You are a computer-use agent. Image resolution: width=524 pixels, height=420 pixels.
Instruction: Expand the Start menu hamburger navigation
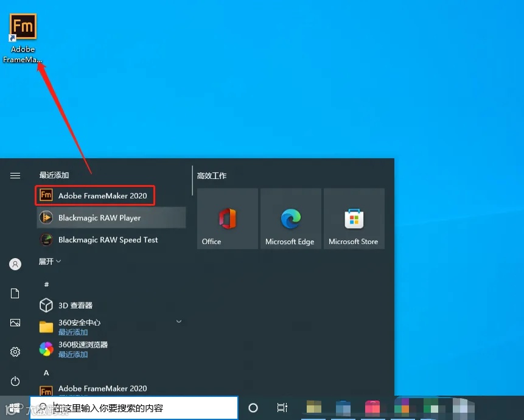pos(15,175)
